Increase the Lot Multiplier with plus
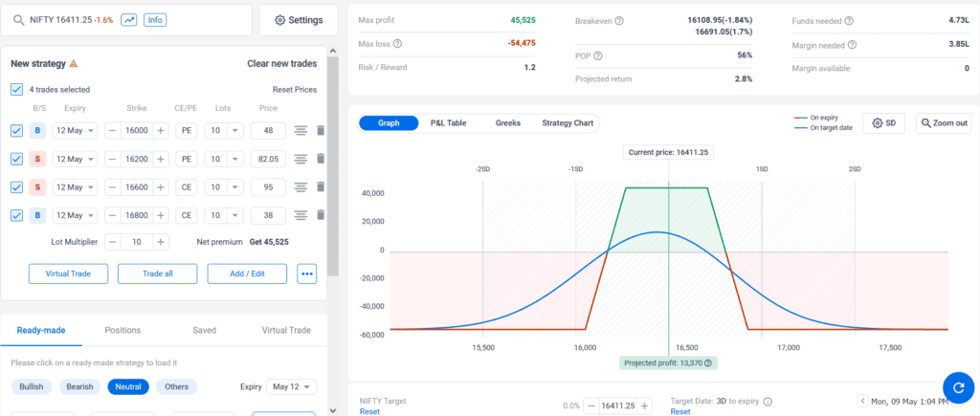980x416 pixels. [161, 242]
